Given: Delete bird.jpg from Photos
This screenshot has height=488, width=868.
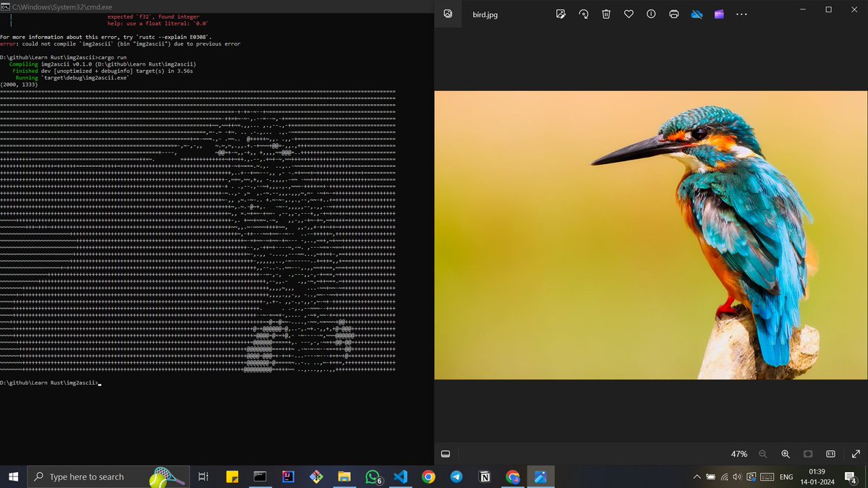Looking at the screenshot, I should (x=606, y=14).
